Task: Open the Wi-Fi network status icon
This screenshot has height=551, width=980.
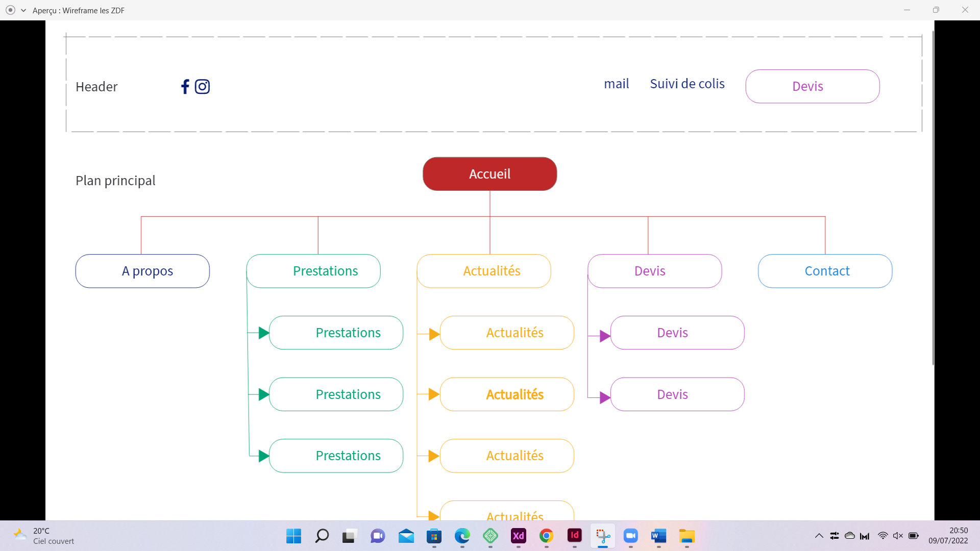Action: pos(883,536)
